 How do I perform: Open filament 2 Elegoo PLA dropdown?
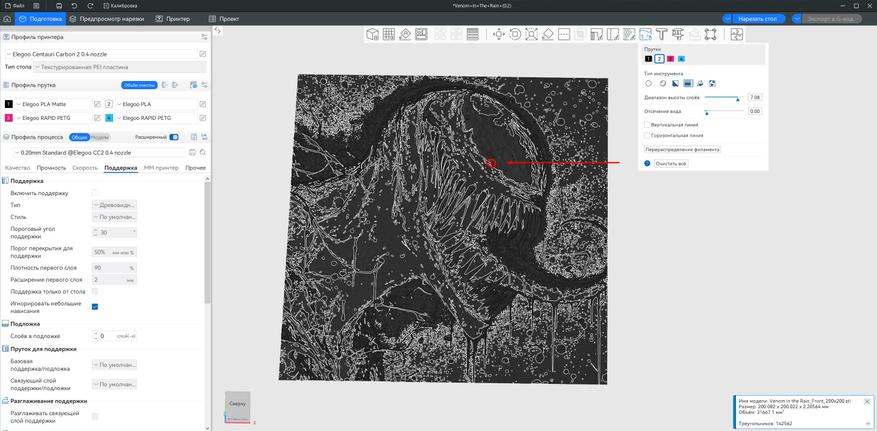tap(157, 104)
